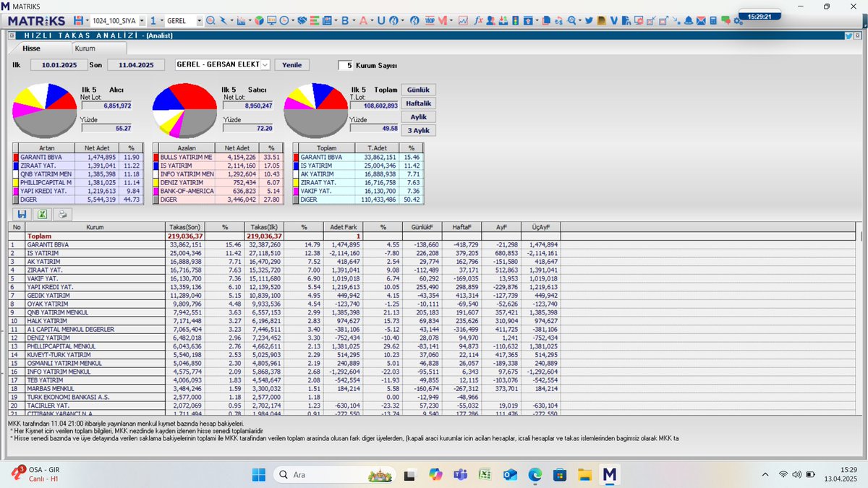Click the bold B icon in top toolbar
The width and height of the screenshot is (868, 488).
point(345,20)
